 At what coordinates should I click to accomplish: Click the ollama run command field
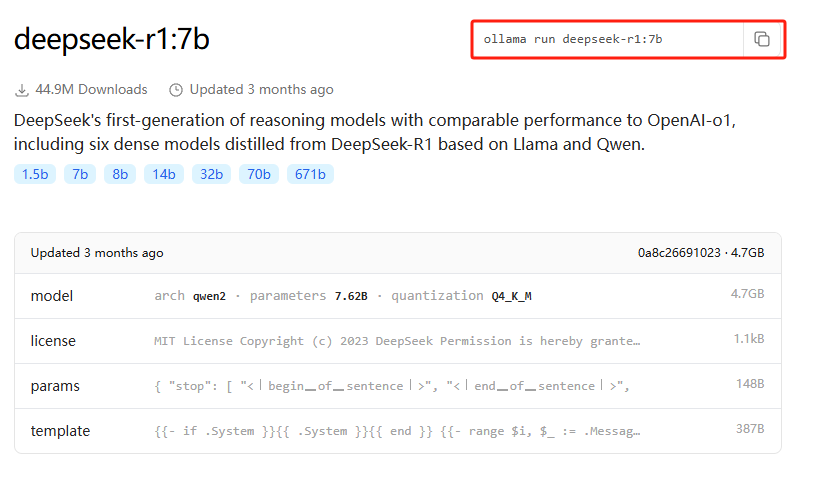607,39
